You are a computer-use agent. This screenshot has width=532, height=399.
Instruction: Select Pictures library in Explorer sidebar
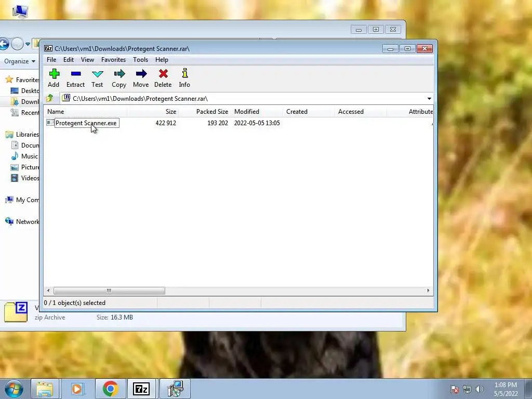click(x=25, y=167)
